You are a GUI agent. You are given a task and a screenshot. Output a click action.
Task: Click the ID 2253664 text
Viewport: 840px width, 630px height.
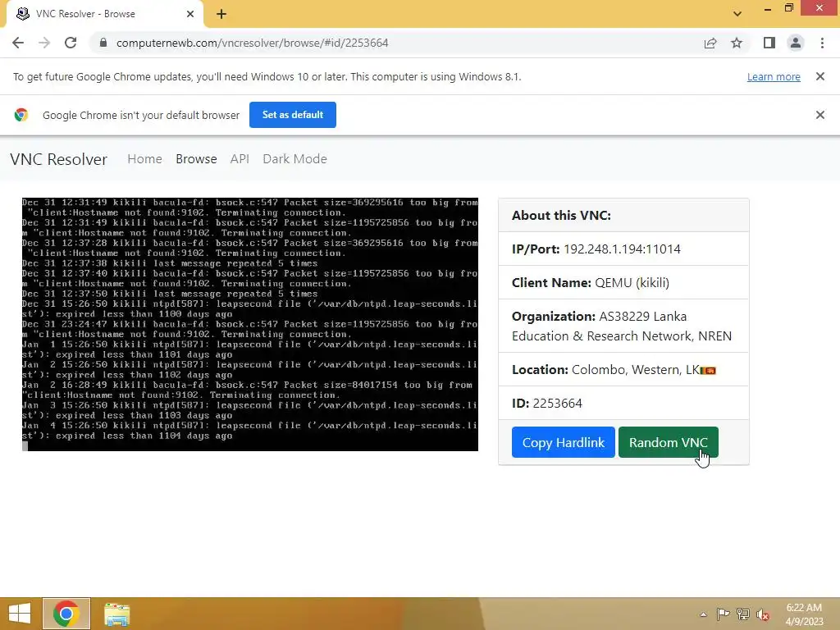pyautogui.click(x=547, y=404)
